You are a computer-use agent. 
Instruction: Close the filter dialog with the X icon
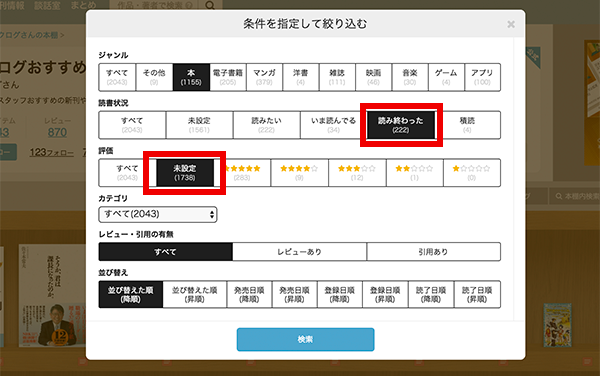(510, 24)
